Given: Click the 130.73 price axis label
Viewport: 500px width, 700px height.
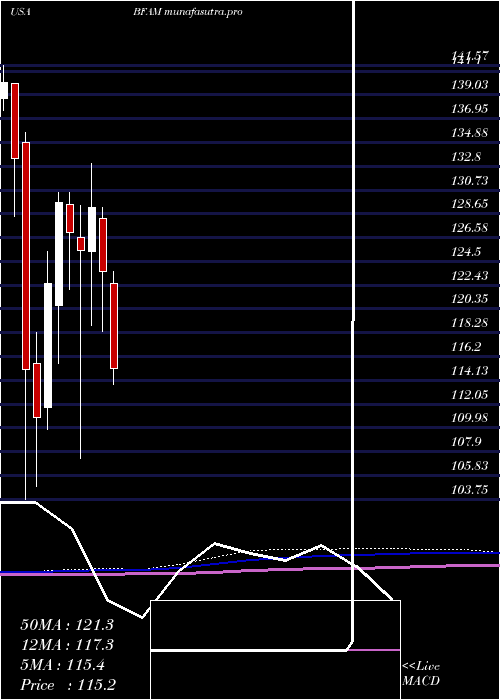Looking at the screenshot, I should pos(470,180).
